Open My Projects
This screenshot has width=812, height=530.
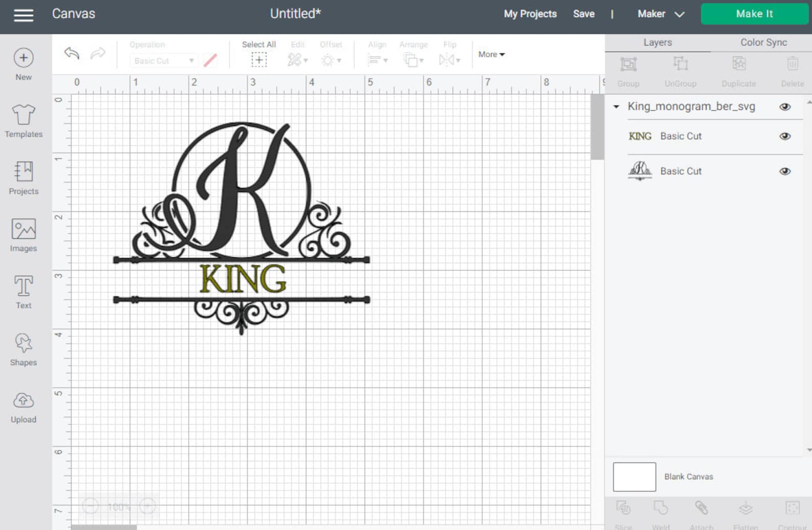530,14
